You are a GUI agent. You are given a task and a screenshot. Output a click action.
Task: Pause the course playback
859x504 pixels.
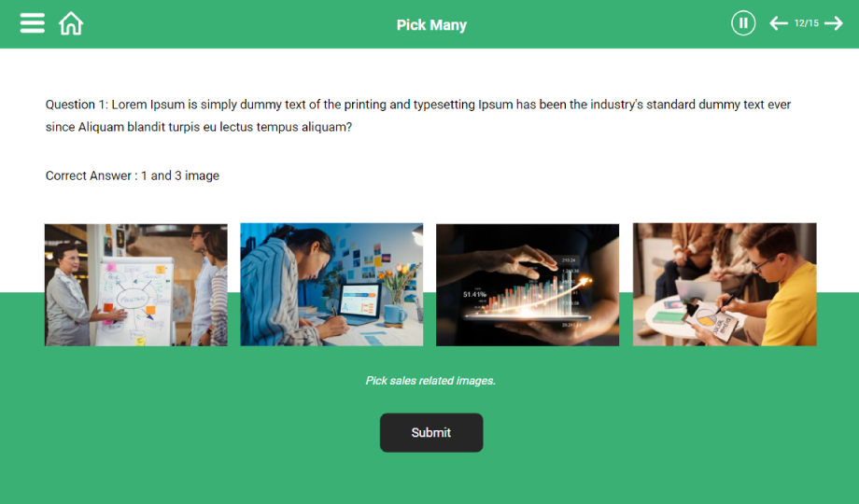tap(743, 23)
